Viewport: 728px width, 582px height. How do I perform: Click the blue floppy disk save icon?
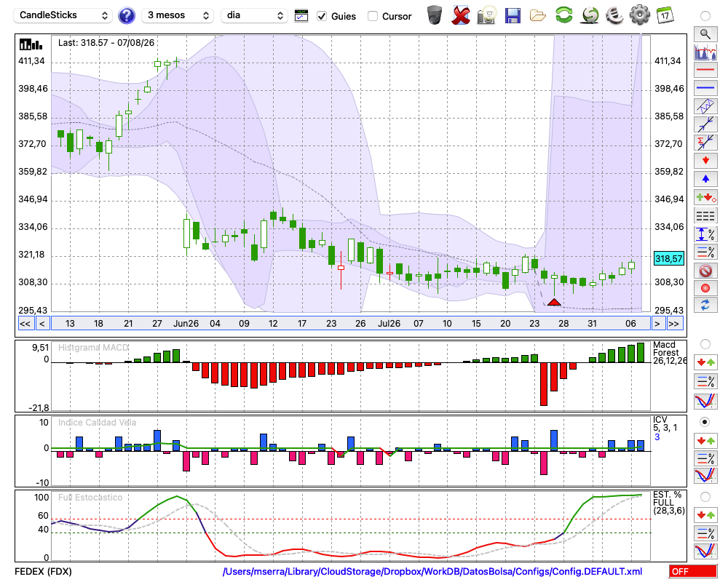click(x=512, y=15)
